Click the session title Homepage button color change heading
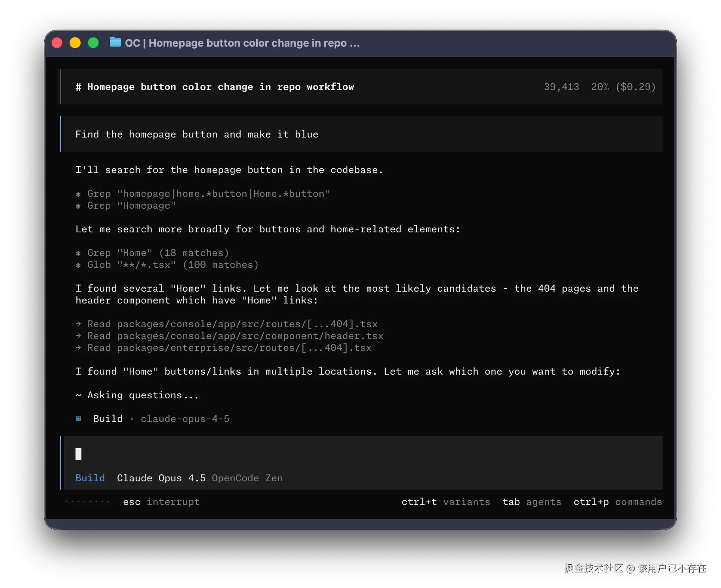The image size is (721, 588). [215, 87]
